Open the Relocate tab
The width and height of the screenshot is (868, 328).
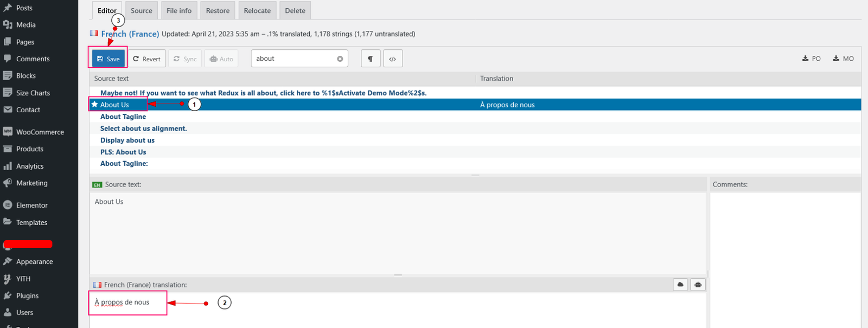[x=257, y=11]
